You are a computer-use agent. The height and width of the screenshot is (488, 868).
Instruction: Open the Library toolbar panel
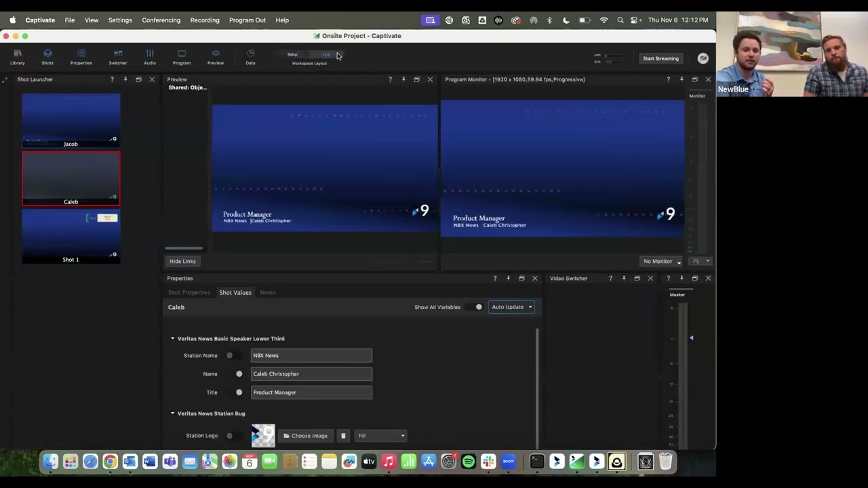coord(18,57)
